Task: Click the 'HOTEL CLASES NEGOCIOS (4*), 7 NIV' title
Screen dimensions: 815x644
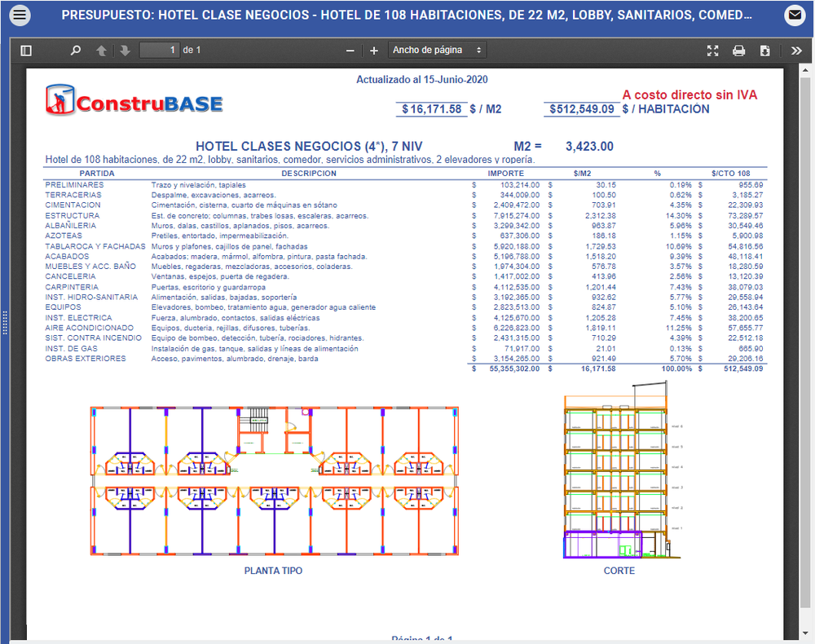Action: (x=309, y=147)
